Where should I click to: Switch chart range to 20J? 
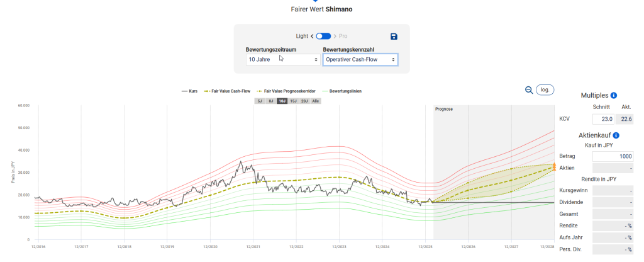click(304, 101)
